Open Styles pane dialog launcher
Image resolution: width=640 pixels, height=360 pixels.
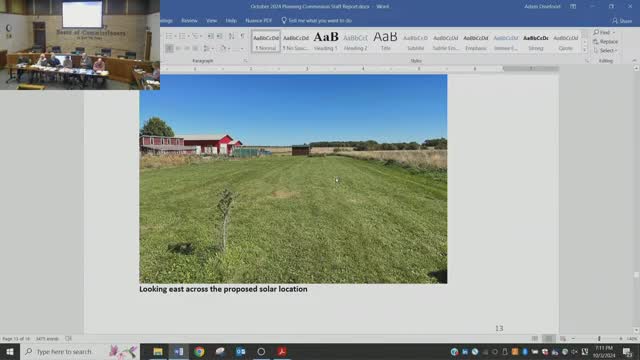tap(587, 61)
